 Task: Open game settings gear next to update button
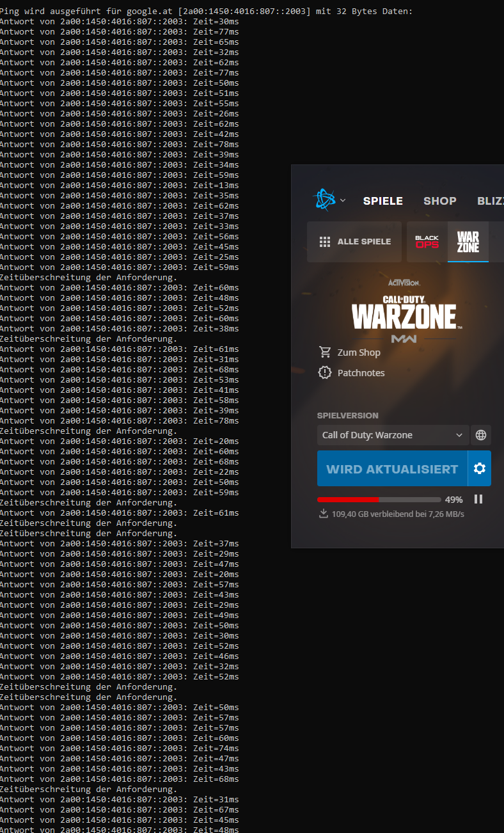480,469
